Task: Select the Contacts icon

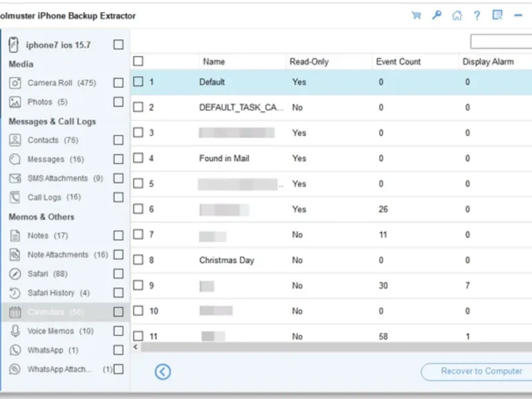Action: 15,140
